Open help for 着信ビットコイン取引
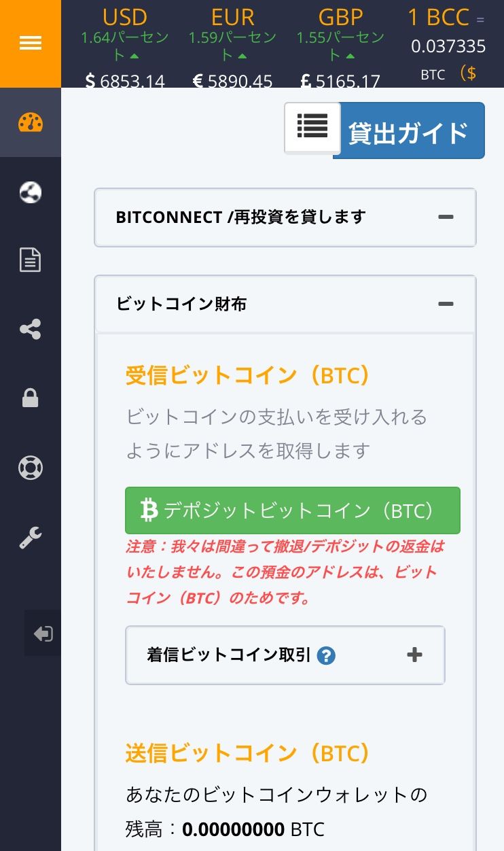Image resolution: width=504 pixels, height=851 pixels. (326, 655)
